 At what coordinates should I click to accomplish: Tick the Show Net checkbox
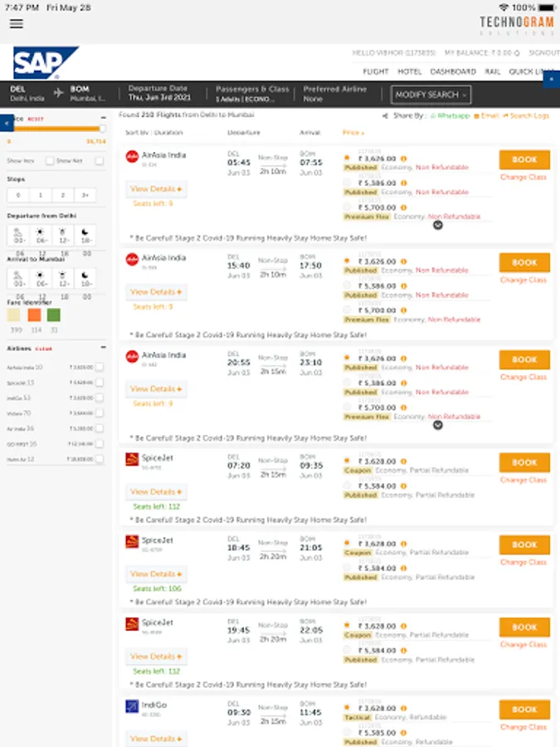tap(99, 161)
